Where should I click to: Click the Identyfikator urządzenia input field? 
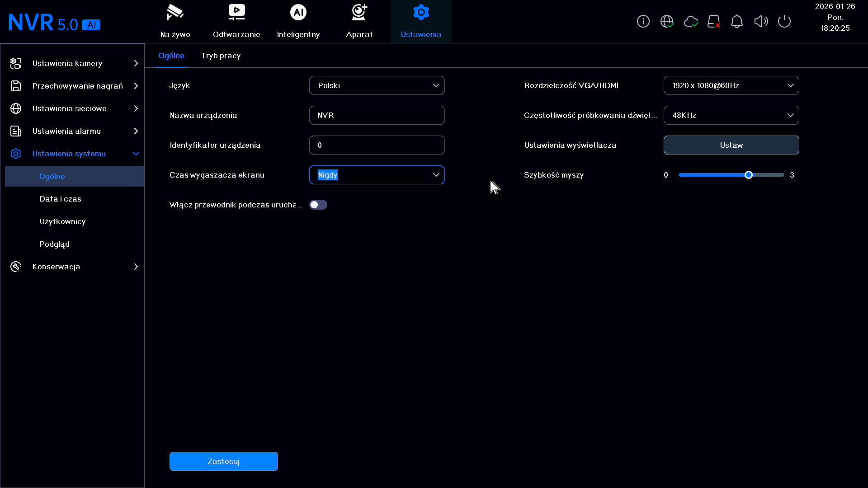[377, 145]
